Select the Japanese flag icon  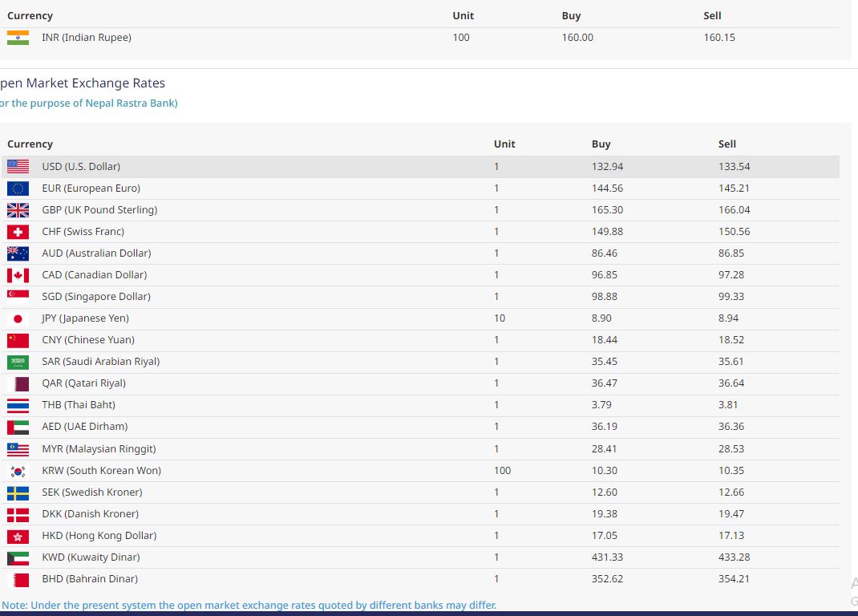(18, 318)
